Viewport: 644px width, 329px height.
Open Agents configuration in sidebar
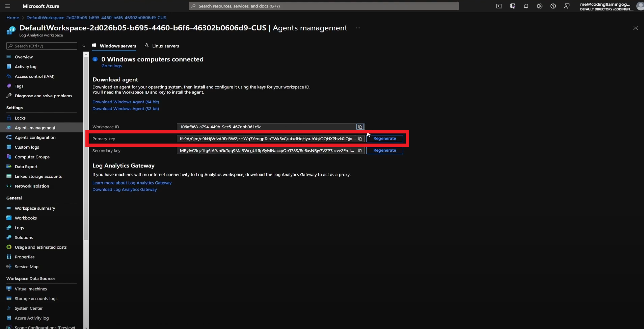tap(35, 137)
